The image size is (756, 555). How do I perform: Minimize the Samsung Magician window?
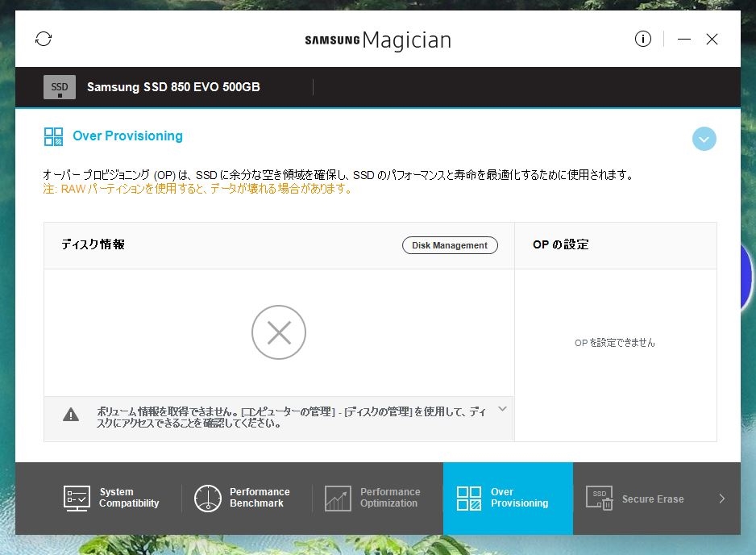684,39
